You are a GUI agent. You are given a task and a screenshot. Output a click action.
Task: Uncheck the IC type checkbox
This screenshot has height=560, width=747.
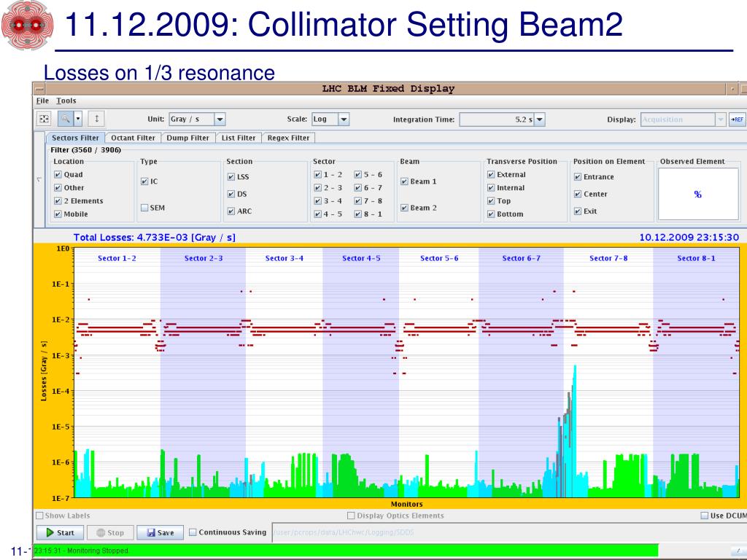coord(144,182)
